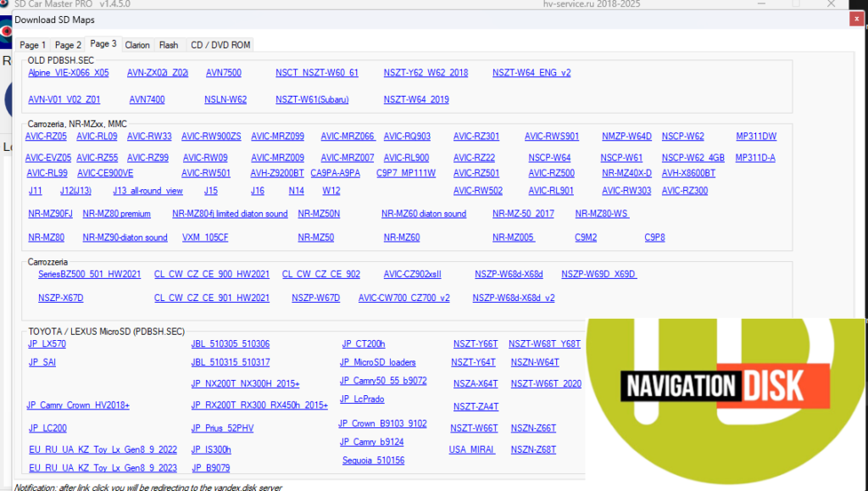Open the NSZT-W68T_Y68T link
Viewport: 868px width, 491px height.
click(545, 343)
